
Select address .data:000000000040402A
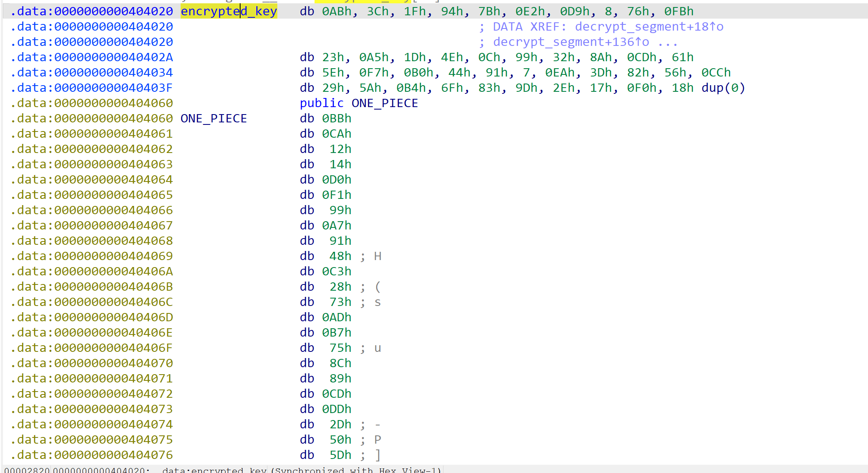pos(92,57)
